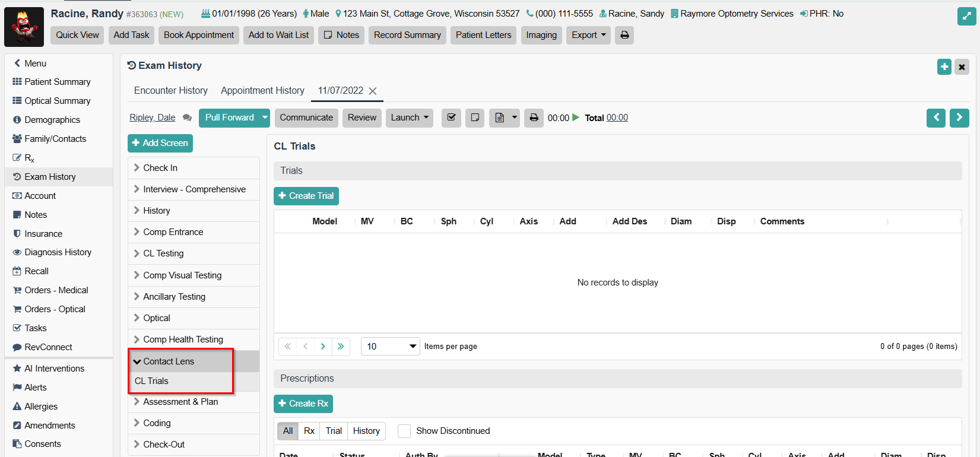The image size is (980, 457).
Task: Toggle the Show Discontinued checkbox
Action: coord(404,431)
